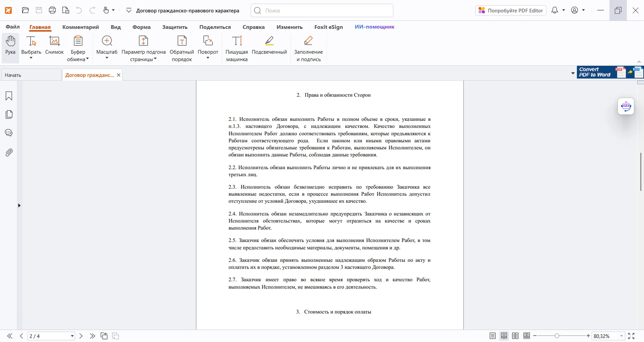Go to last page arrow

click(92, 336)
